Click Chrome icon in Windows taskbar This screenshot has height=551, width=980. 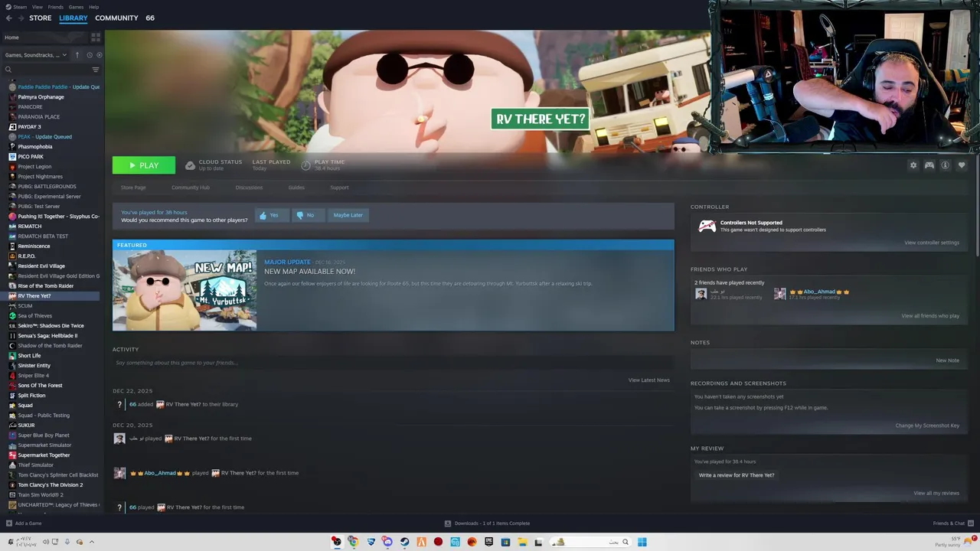(x=354, y=542)
